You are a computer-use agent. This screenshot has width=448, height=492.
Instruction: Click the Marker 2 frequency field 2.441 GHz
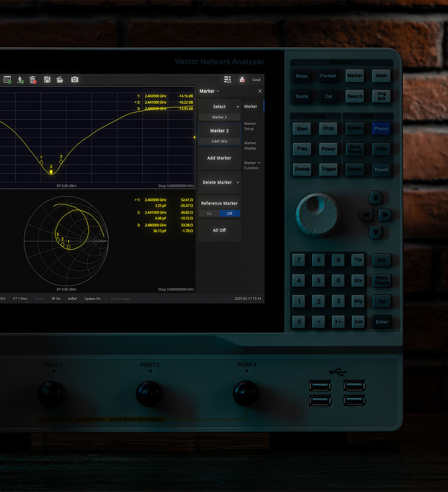(x=220, y=141)
